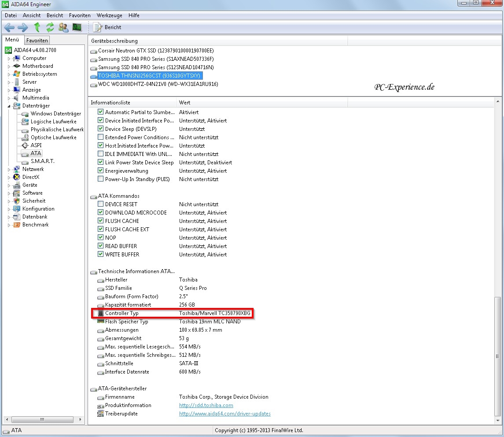This screenshot has height=437, width=504.
Task: Select the S.M.A.R.T. tree entry
Action: point(42,161)
